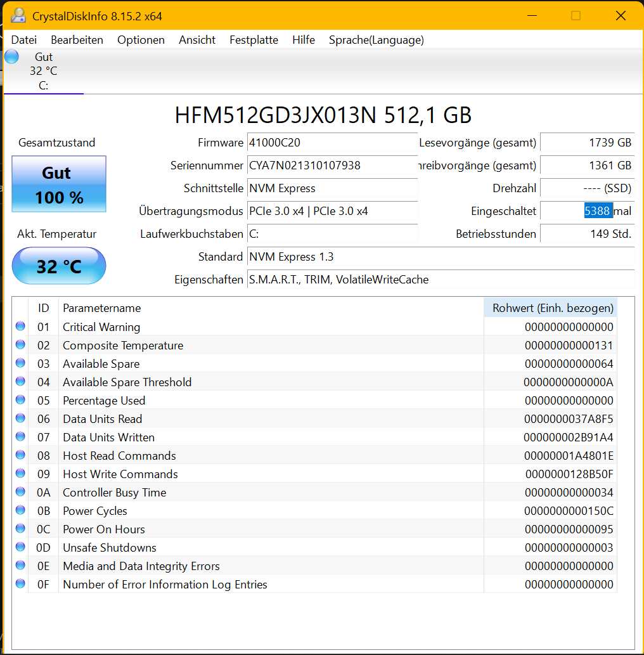Click the Eigenschaften field with S.M.A.R.T., TRIM
Image resolution: width=644 pixels, height=655 pixels.
click(x=441, y=280)
